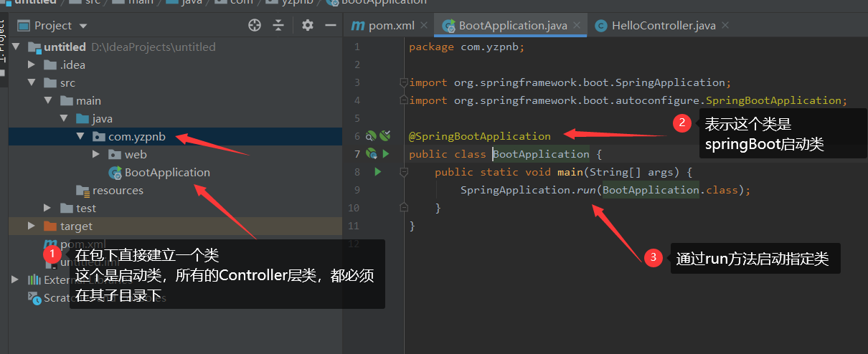Fold the main method at line 8
Image resolution: width=868 pixels, height=354 pixels.
coord(403,172)
